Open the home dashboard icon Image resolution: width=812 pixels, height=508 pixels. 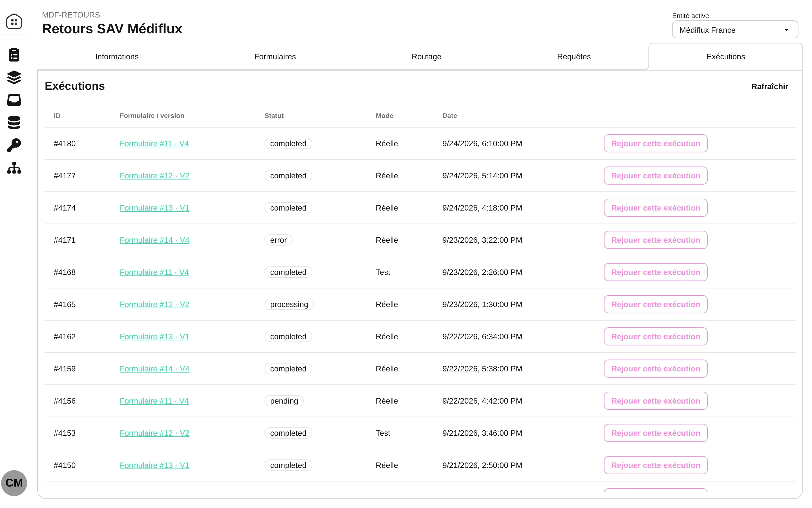point(14,21)
